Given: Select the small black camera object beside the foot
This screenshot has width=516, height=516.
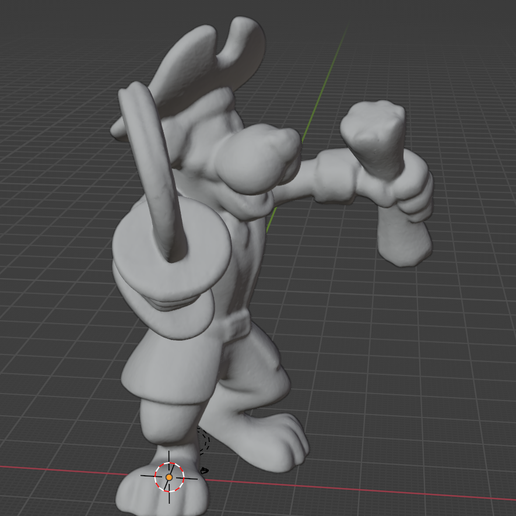Looking at the screenshot, I should coord(204,471).
